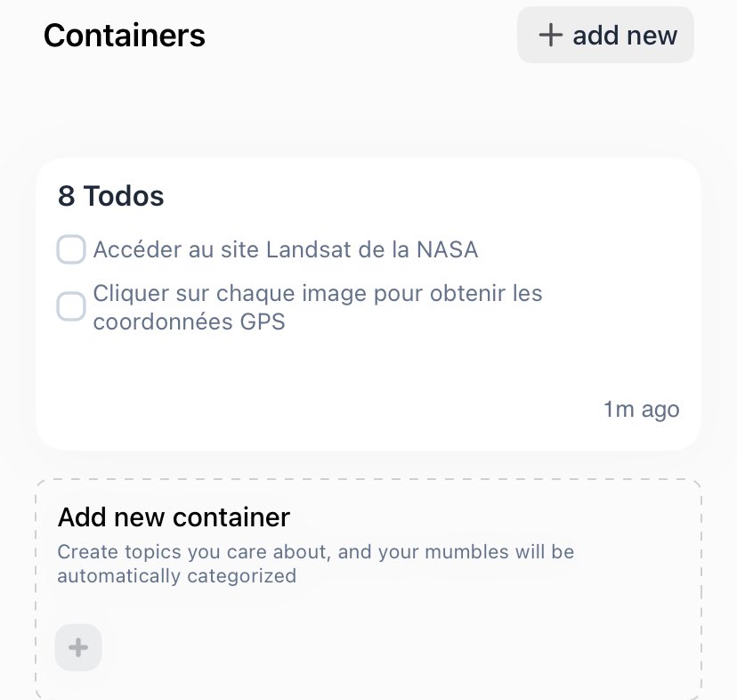This screenshot has height=700, width=737.
Task: Click the Create topics you care about description
Action: 315,552
